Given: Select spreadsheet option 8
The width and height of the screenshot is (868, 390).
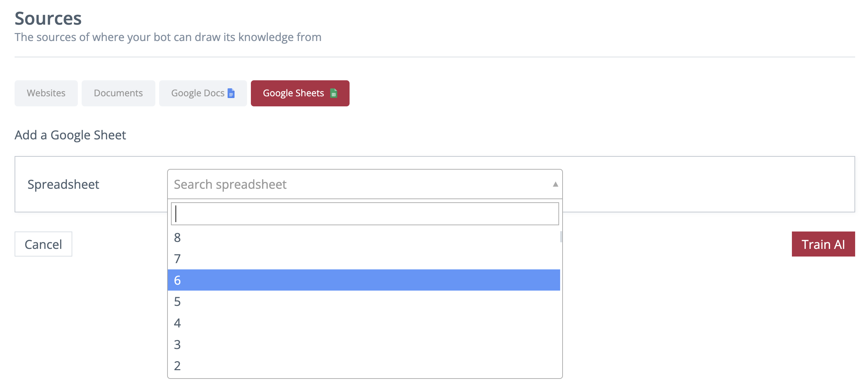Looking at the screenshot, I should pyautogui.click(x=363, y=238).
